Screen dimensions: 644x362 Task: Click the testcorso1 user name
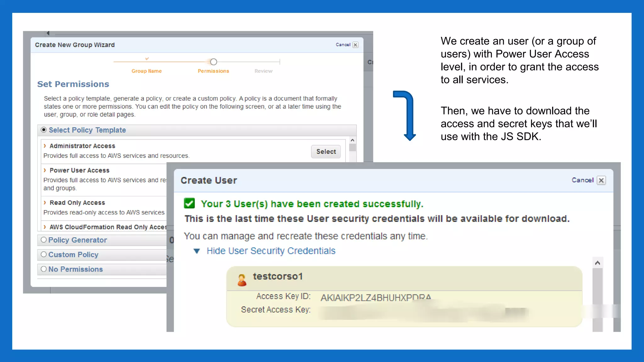point(278,276)
